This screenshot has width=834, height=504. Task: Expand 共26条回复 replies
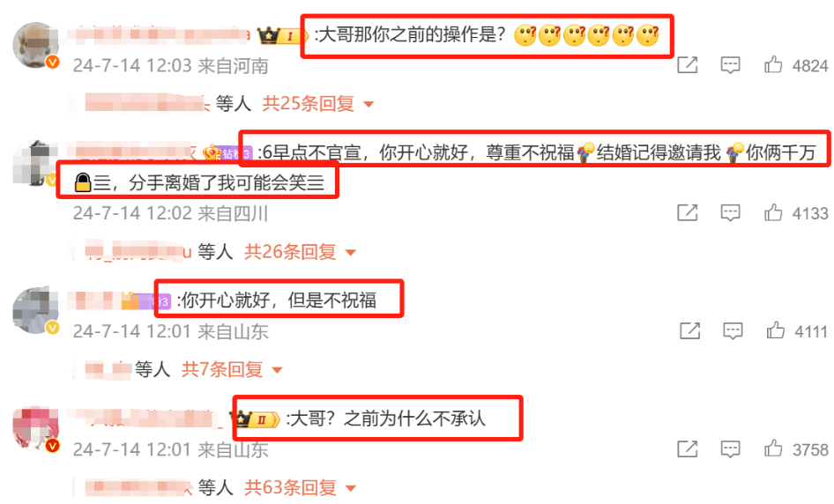[300, 251]
